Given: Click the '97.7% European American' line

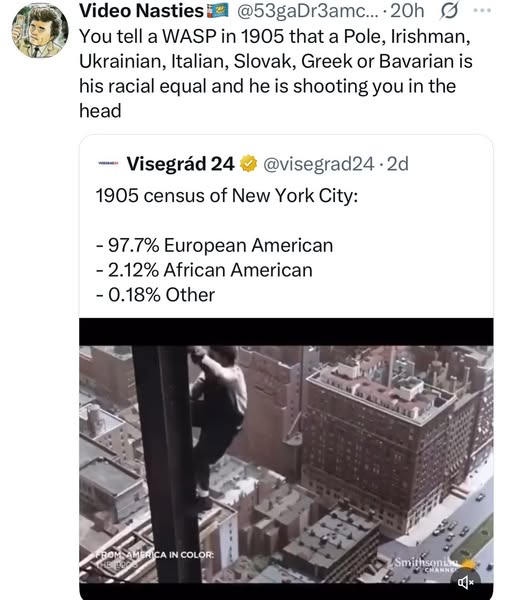Looking at the screenshot, I should click(x=214, y=245).
